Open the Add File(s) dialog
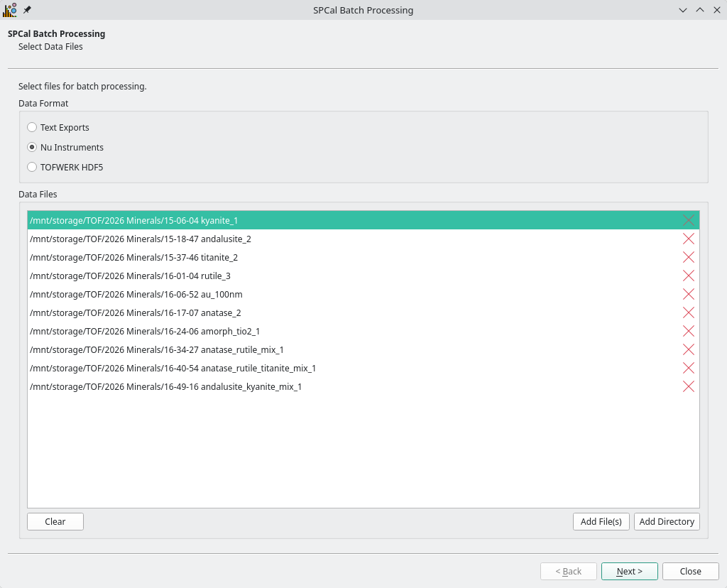The width and height of the screenshot is (727, 588). click(x=601, y=522)
